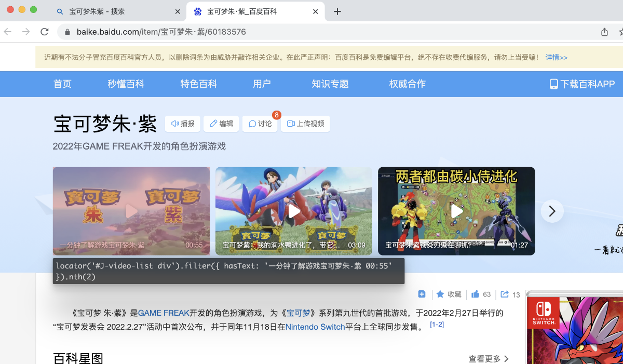This screenshot has height=364, width=623.
Task: Open the 宝可梦 series link in the intro
Action: (299, 313)
